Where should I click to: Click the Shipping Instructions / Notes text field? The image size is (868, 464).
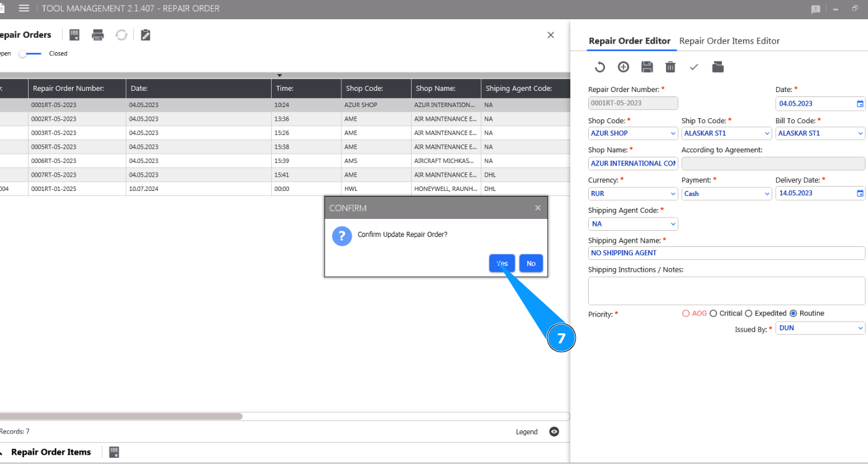click(726, 291)
